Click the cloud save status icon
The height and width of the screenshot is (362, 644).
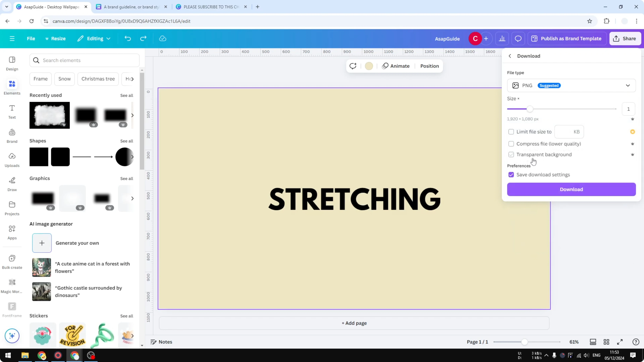pyautogui.click(x=163, y=38)
